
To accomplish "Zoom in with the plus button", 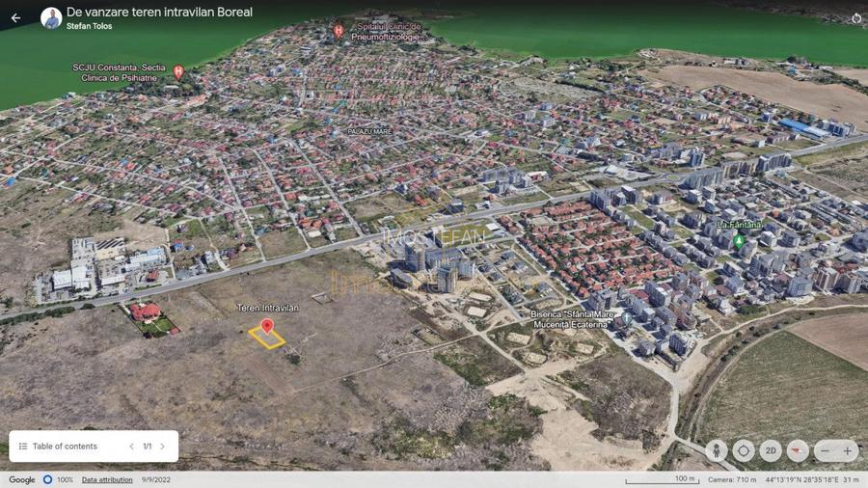I will click(x=849, y=450).
